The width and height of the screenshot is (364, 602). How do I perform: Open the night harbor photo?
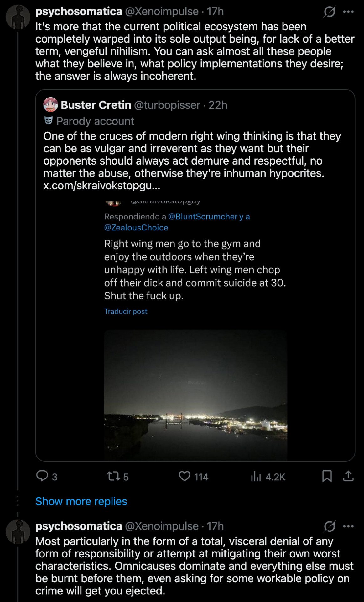[x=195, y=394]
